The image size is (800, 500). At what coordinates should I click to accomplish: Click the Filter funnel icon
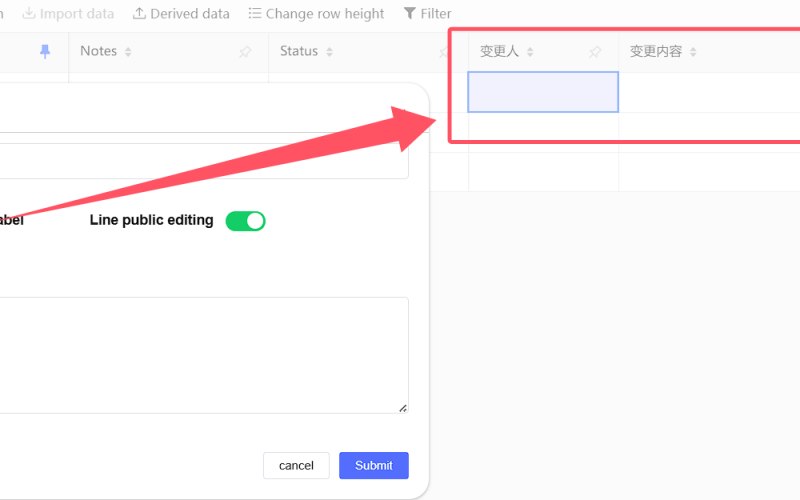pyautogui.click(x=410, y=13)
